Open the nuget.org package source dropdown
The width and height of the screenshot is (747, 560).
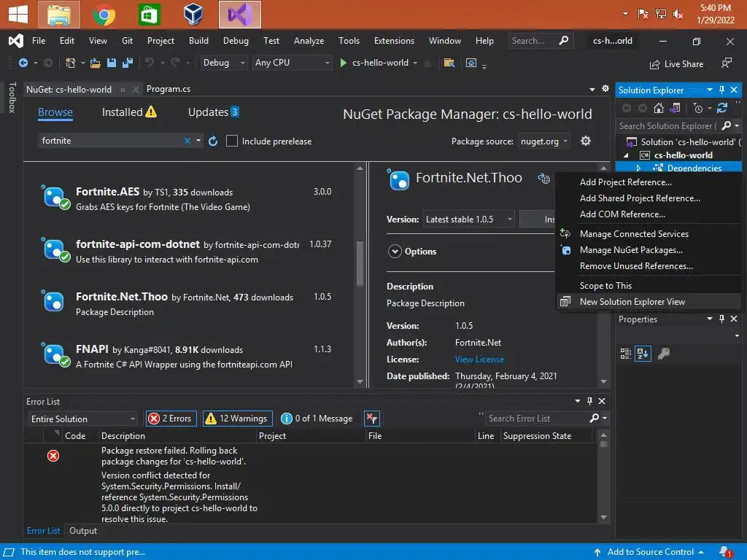point(543,141)
